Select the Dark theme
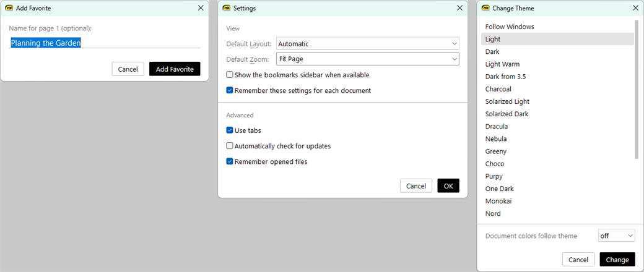 coord(557,52)
